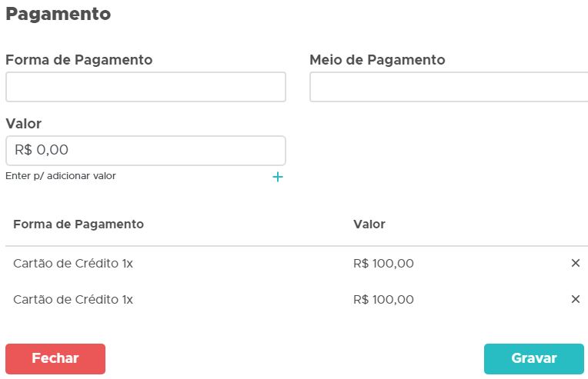Select the first Cartão de Crédito 1x row text
588x379 pixels.
(73, 264)
